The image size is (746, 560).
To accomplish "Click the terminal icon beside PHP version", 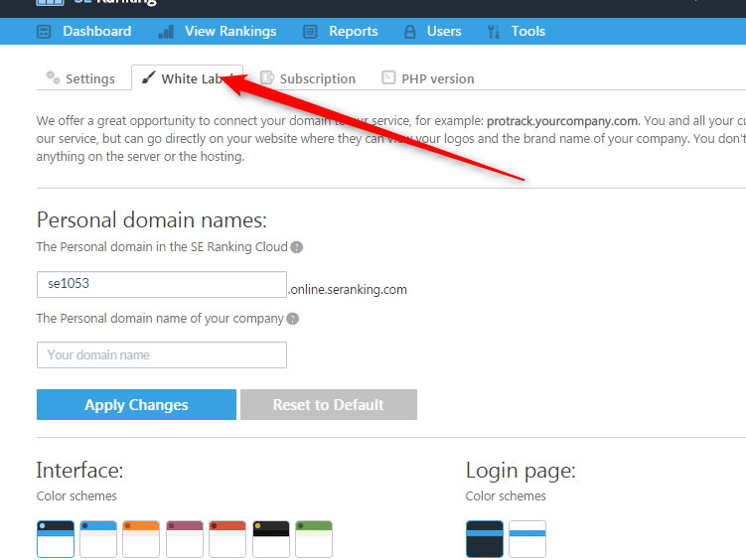I will (x=388, y=77).
